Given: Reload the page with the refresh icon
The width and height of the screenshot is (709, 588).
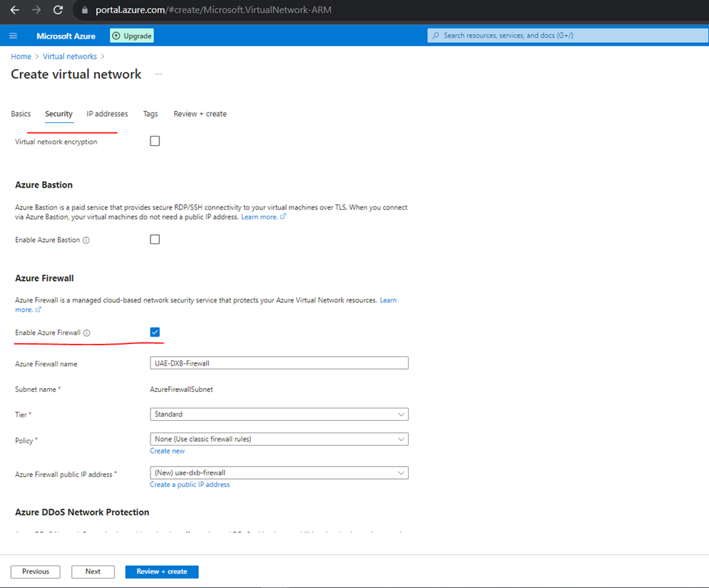Looking at the screenshot, I should pos(58,10).
